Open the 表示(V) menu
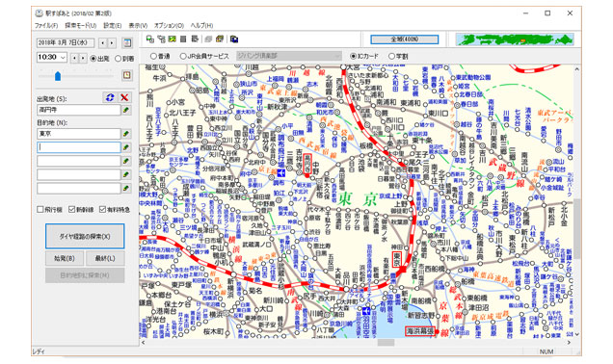The height and width of the screenshot is (364, 613). click(138, 26)
